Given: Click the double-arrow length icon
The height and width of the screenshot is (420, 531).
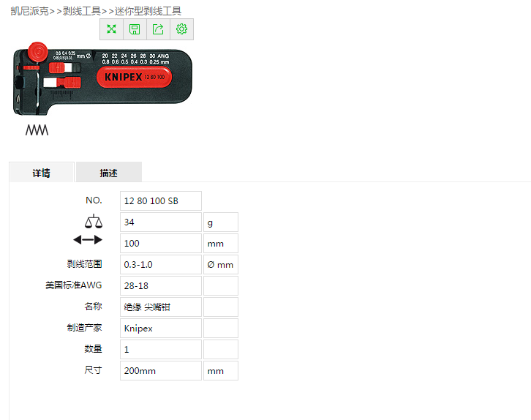Looking at the screenshot, I should 88,240.
